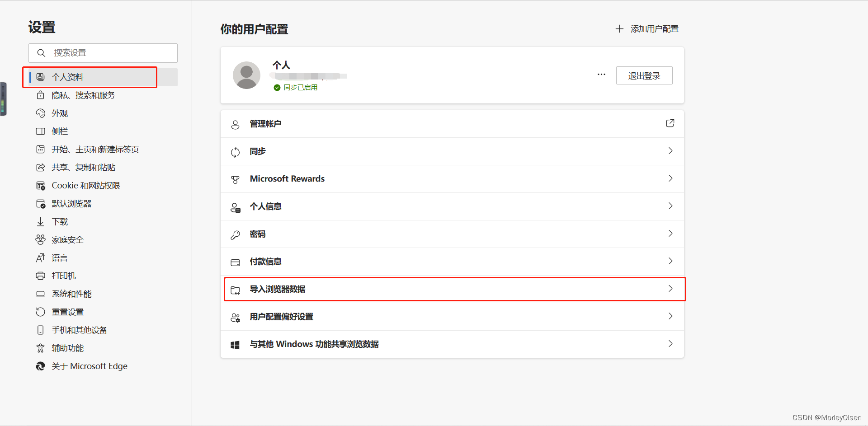Viewport: 868px width, 426px height.
Task: Click the printer icon for 打印机
Action: click(x=40, y=276)
